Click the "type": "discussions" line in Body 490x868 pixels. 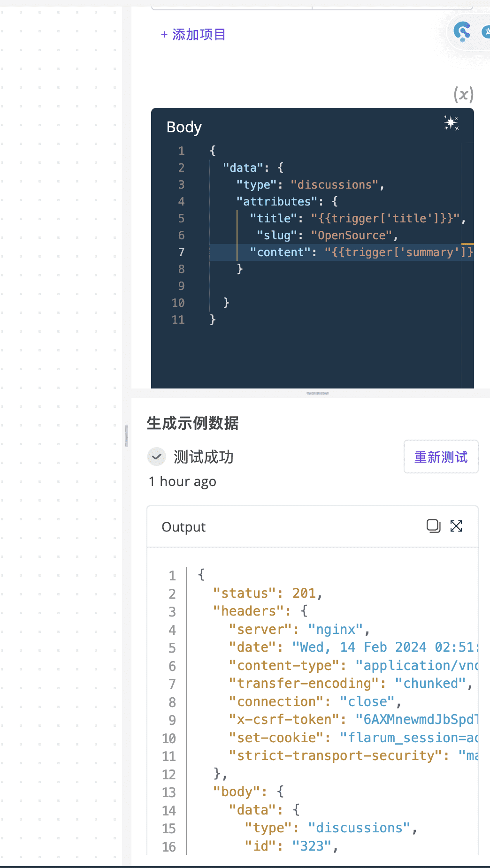pyautogui.click(x=310, y=185)
